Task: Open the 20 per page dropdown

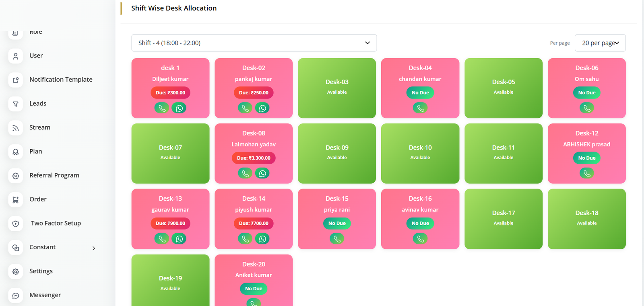Action: pyautogui.click(x=600, y=43)
